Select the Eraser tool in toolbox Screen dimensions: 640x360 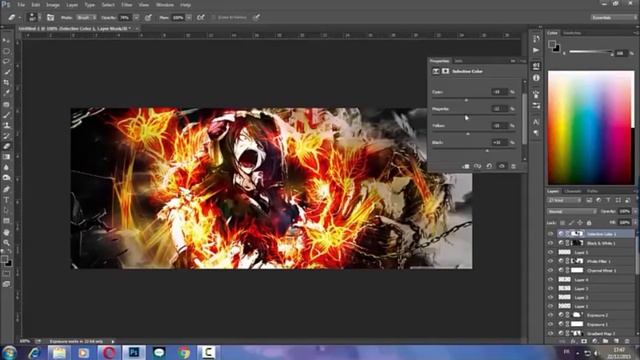[6, 146]
